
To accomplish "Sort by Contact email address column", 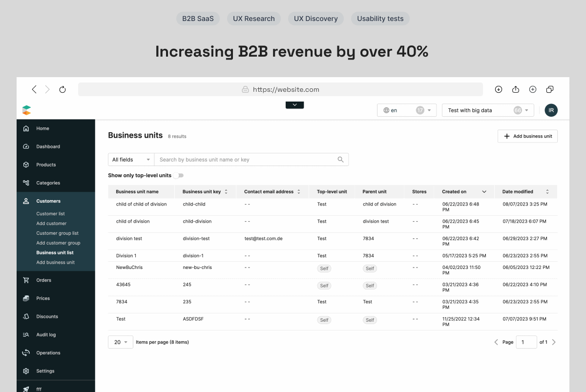I will 272,192.
